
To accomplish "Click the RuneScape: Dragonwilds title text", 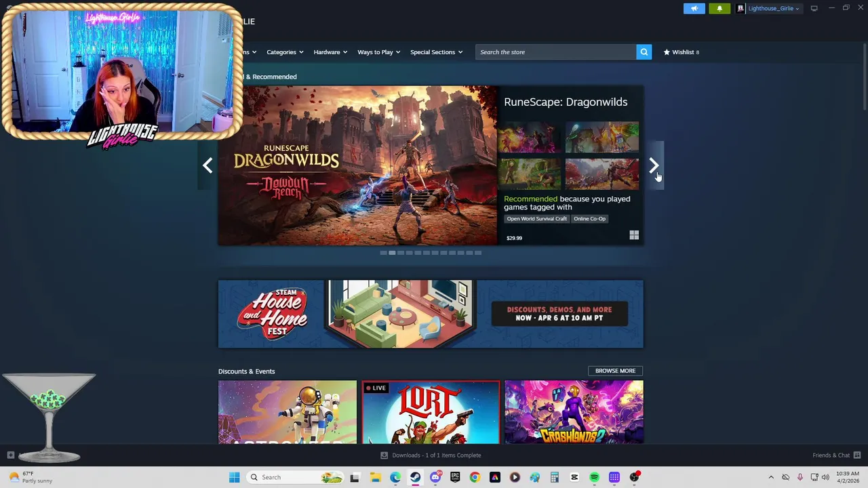I will 566,102.
